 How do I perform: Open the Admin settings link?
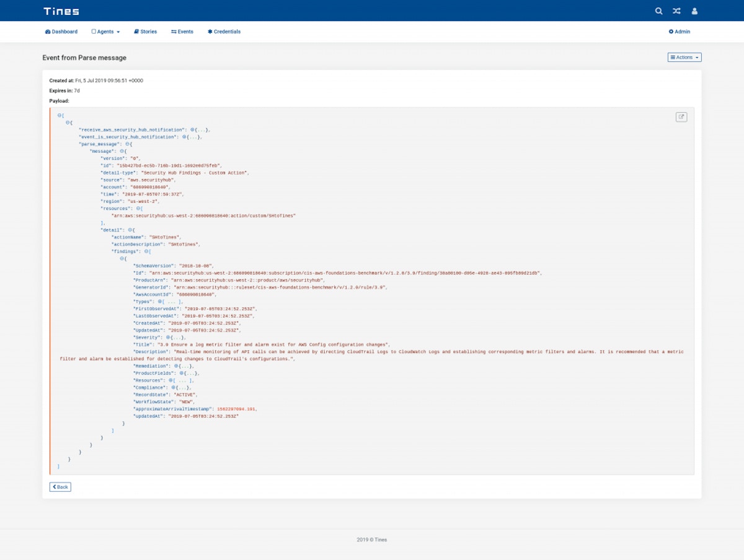pos(679,32)
